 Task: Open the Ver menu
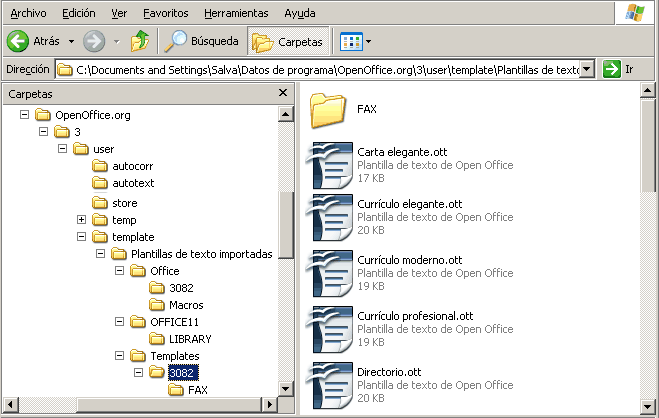click(x=119, y=13)
